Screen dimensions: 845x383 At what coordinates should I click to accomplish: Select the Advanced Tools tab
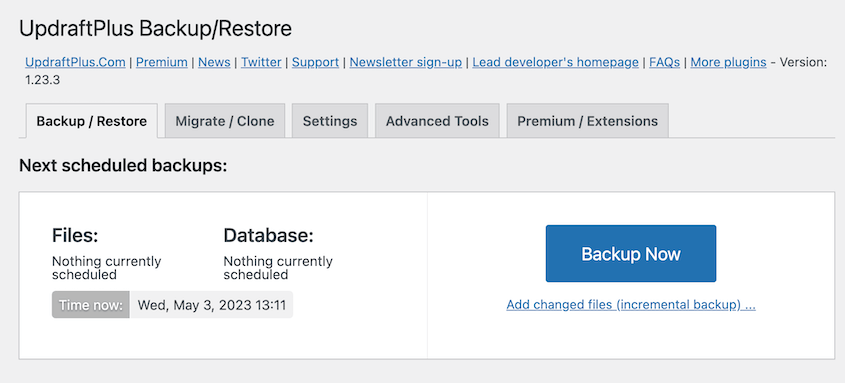click(x=437, y=121)
